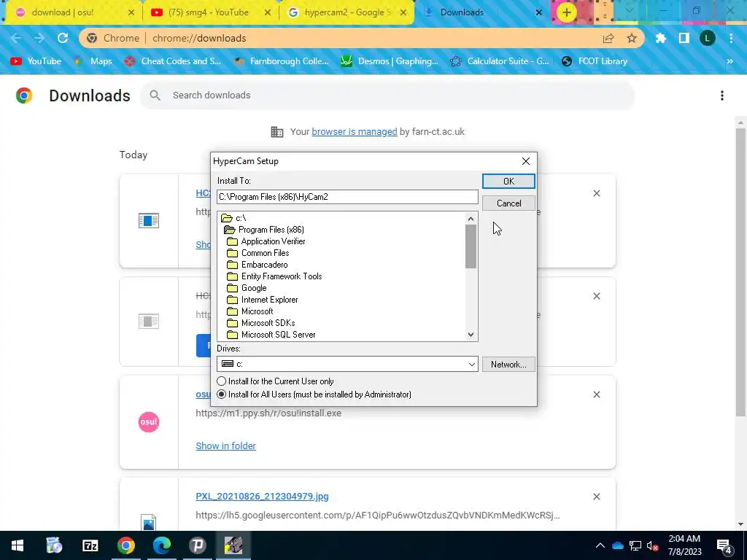
Task: Open Microsoft Edge from taskbar
Action: (161, 545)
